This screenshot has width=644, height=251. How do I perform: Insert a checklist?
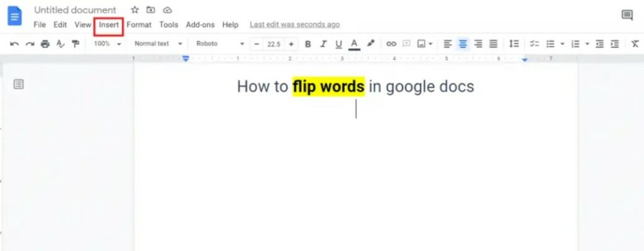point(535,44)
